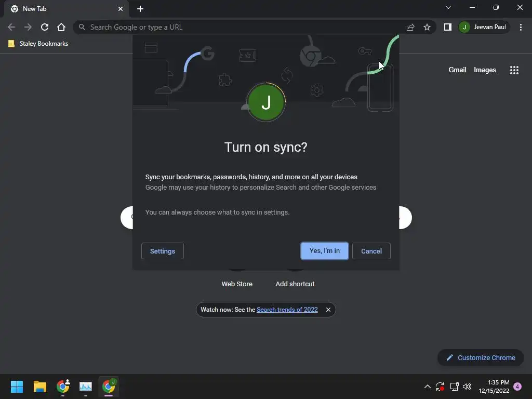This screenshot has height=399, width=532.
Task: Open notifications badge showing 4
Action: [517, 387]
